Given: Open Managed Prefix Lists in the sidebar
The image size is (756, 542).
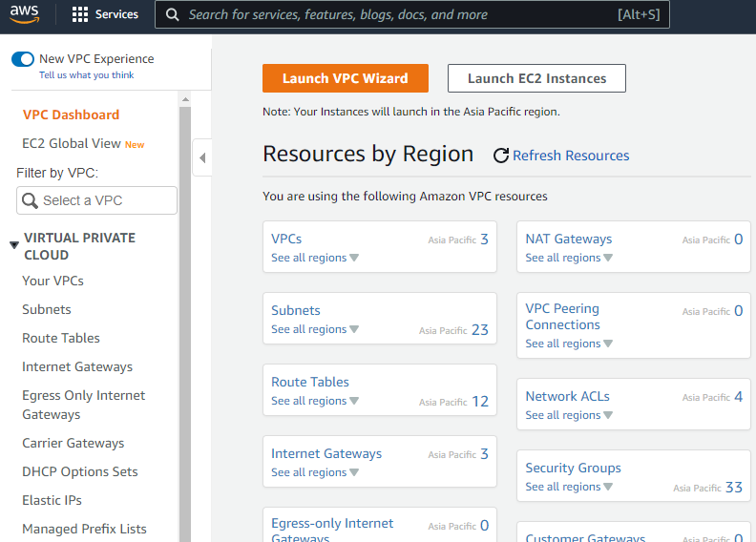Looking at the screenshot, I should click(x=84, y=529).
